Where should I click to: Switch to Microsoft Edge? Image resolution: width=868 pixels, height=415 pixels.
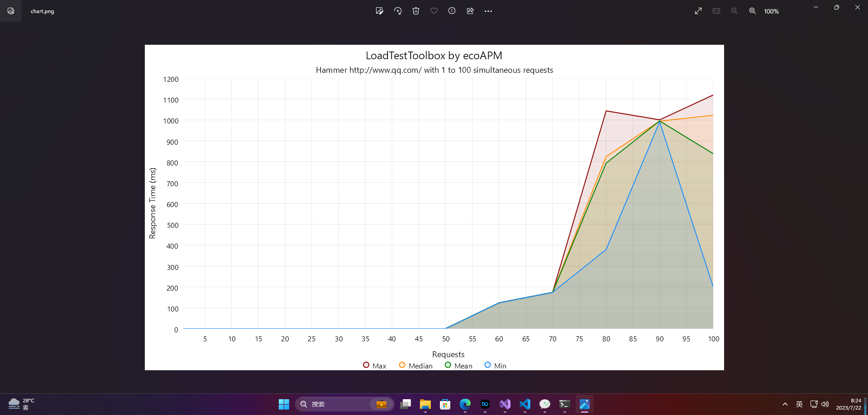[x=465, y=404]
